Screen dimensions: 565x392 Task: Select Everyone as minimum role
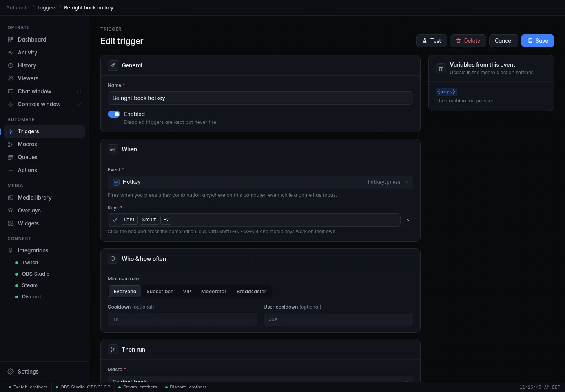click(x=125, y=291)
